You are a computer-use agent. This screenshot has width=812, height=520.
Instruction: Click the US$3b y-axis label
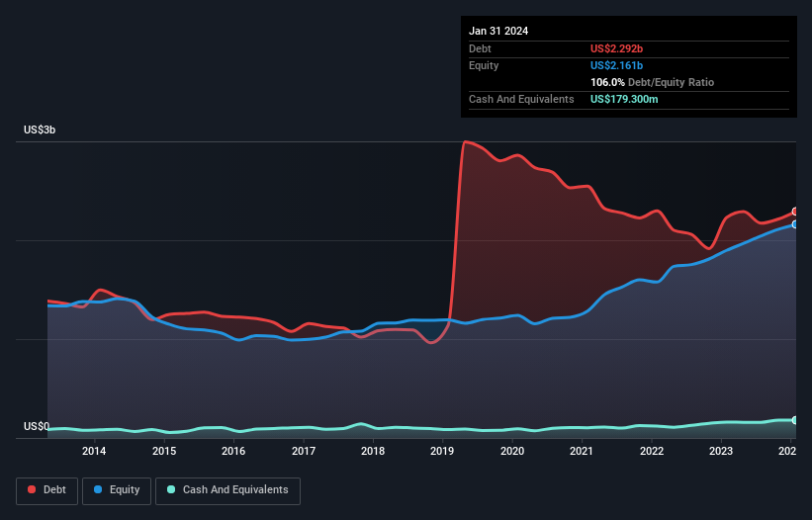(x=40, y=130)
